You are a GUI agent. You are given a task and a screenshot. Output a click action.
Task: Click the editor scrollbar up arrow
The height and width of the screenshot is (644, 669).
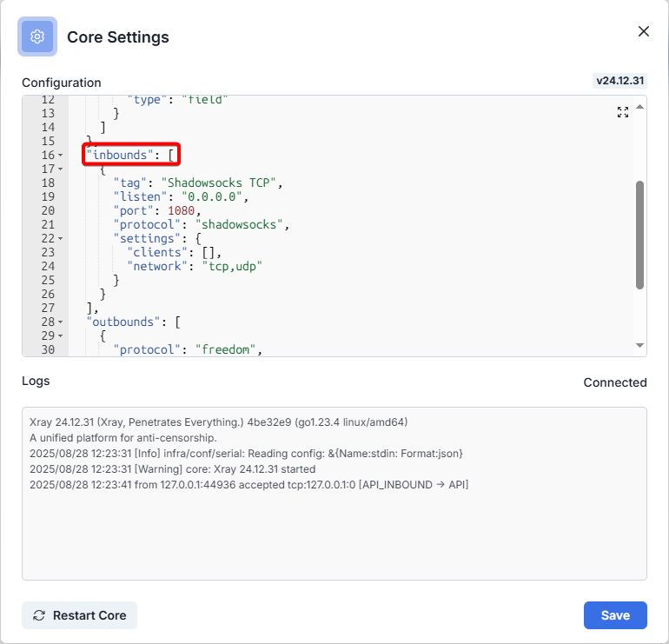(640, 107)
